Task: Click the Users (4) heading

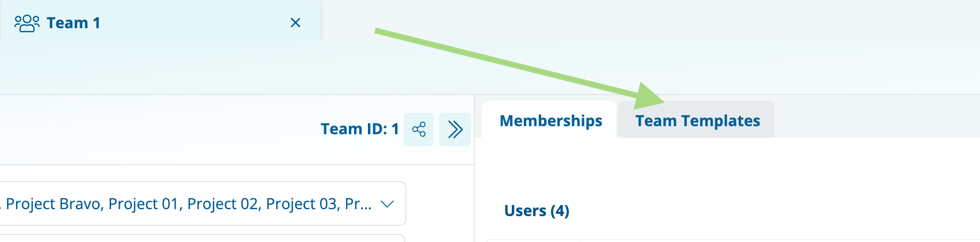Action: click(537, 211)
